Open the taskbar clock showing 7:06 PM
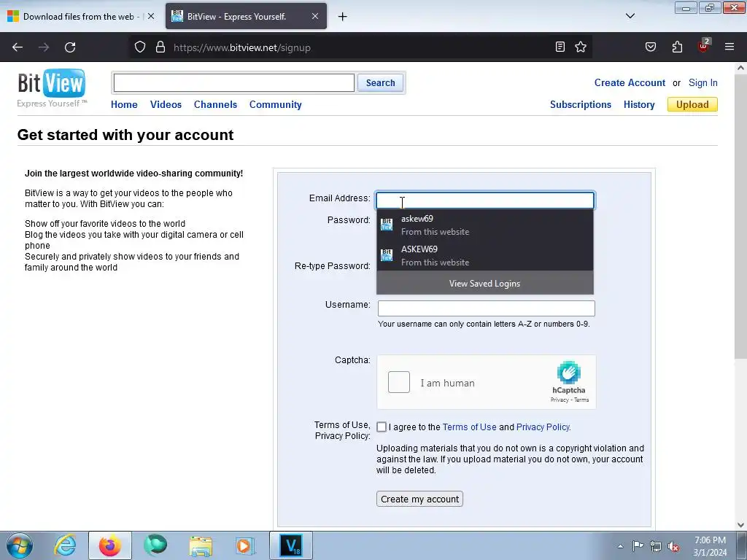Viewport: 747px width, 560px height. pos(710,545)
